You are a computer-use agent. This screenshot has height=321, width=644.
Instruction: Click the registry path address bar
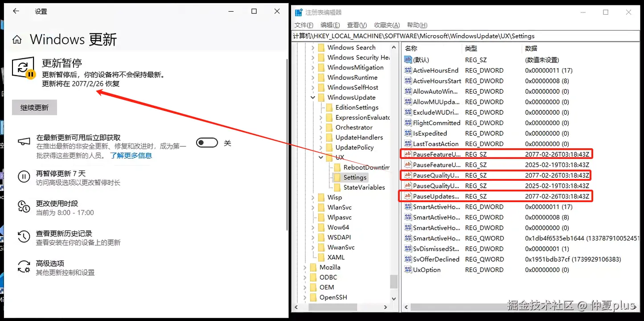tap(466, 36)
